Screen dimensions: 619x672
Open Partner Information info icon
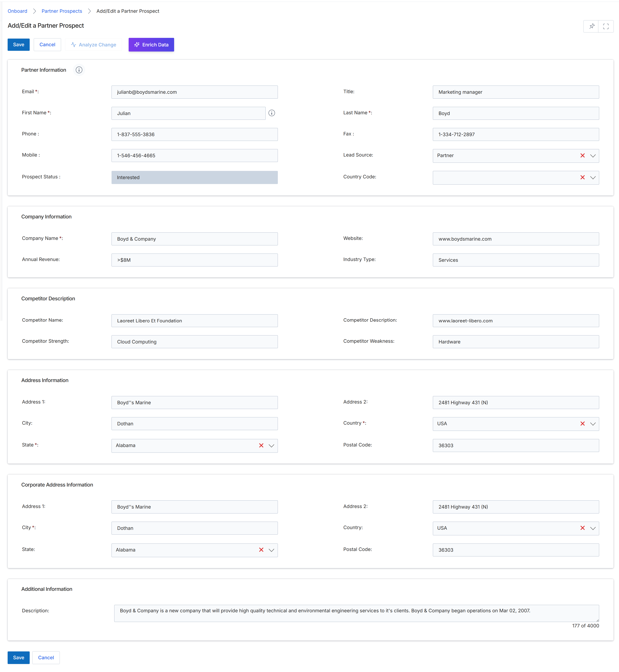coord(79,70)
